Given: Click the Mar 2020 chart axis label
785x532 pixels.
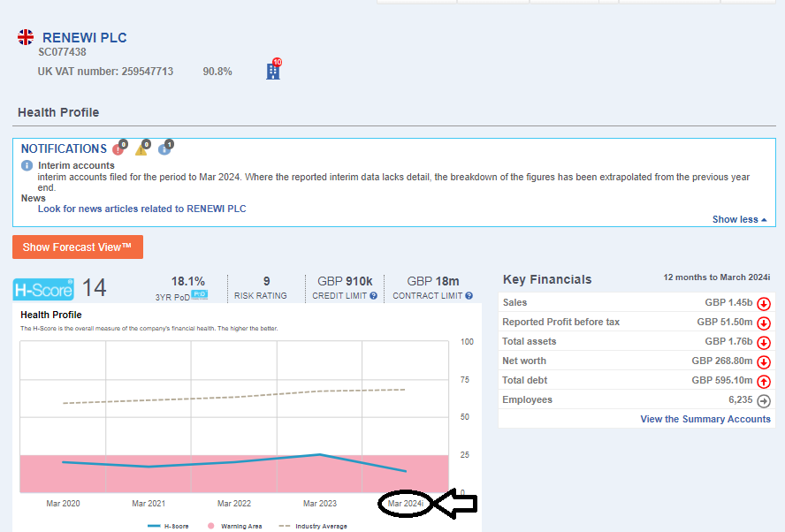Looking at the screenshot, I should click(63, 504).
